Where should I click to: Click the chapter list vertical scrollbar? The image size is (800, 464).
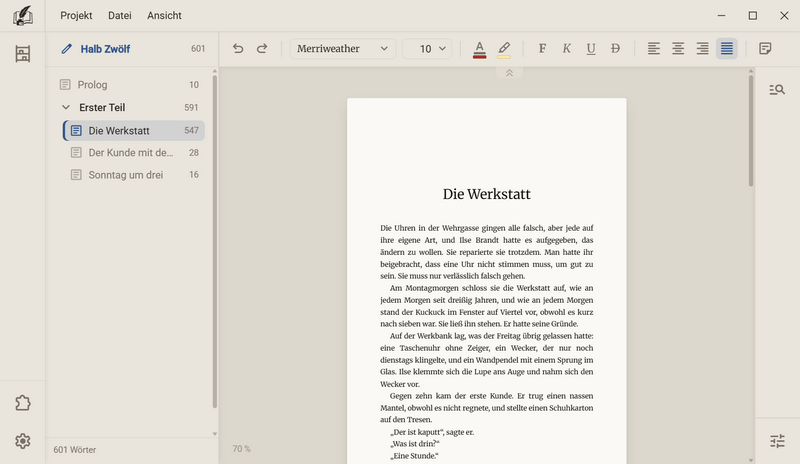[x=215, y=241]
